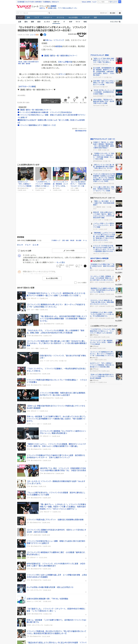Viewport: 138px width, 644px height.
Task: Click the マイページ link
Action: [x=103, y=13]
